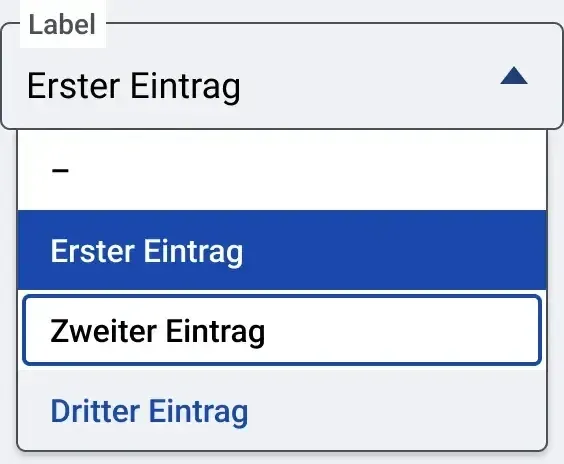Activate the focused Zweiter Eintrag item
Screen dimensions: 564x464
[282, 330]
